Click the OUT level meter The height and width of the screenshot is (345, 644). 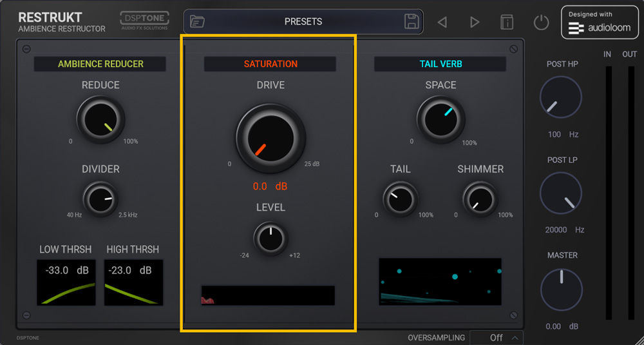coord(631,193)
